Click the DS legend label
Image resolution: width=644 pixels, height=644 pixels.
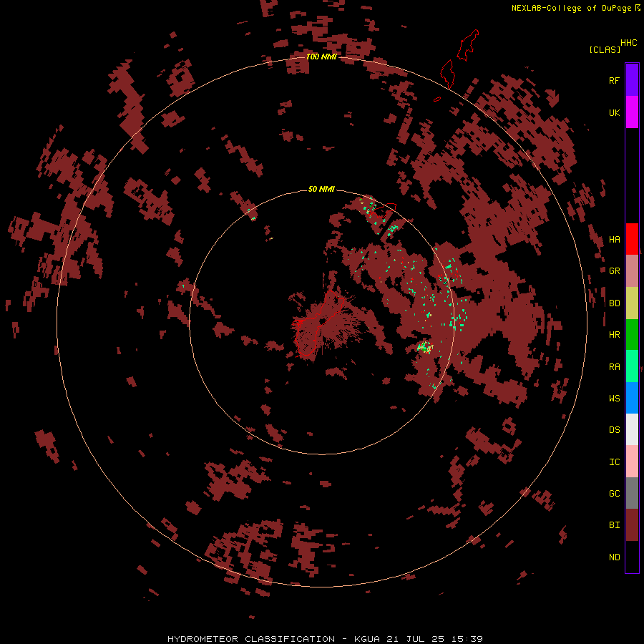[x=614, y=430]
